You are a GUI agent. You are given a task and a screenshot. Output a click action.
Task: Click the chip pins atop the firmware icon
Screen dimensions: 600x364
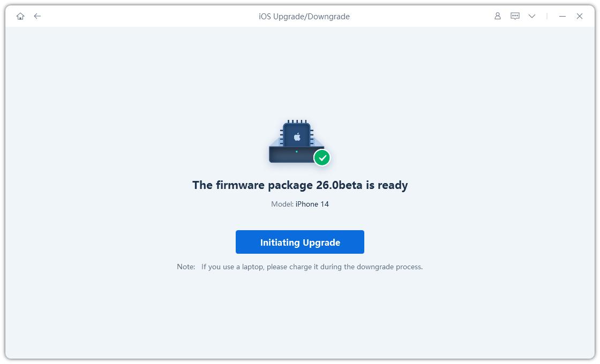pyautogui.click(x=297, y=122)
